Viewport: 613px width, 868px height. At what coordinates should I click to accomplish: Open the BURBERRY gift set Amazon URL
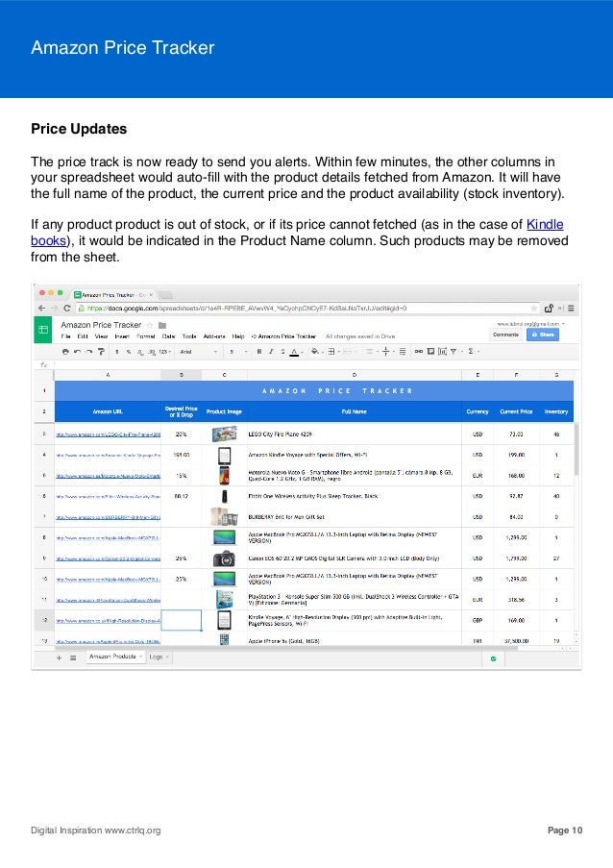[108, 517]
